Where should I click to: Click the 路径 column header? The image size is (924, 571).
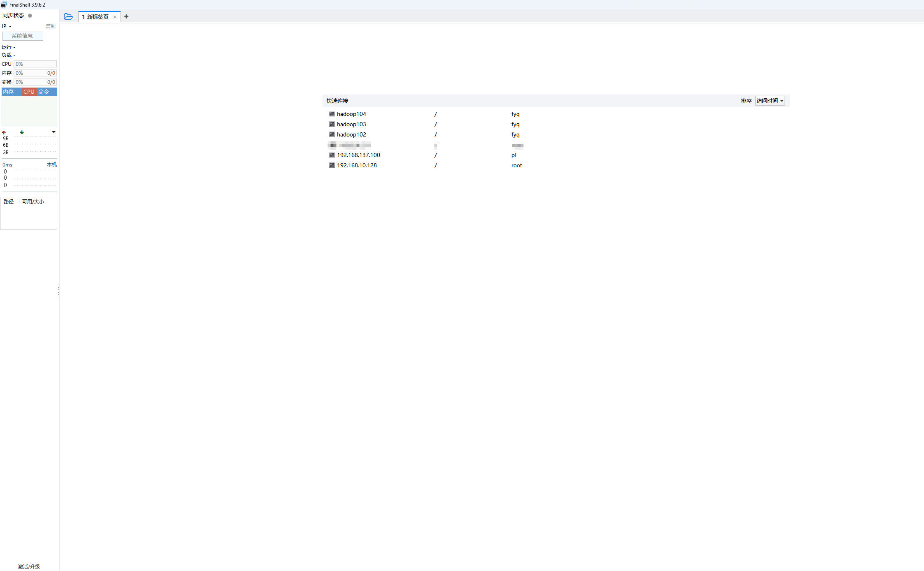(9, 202)
